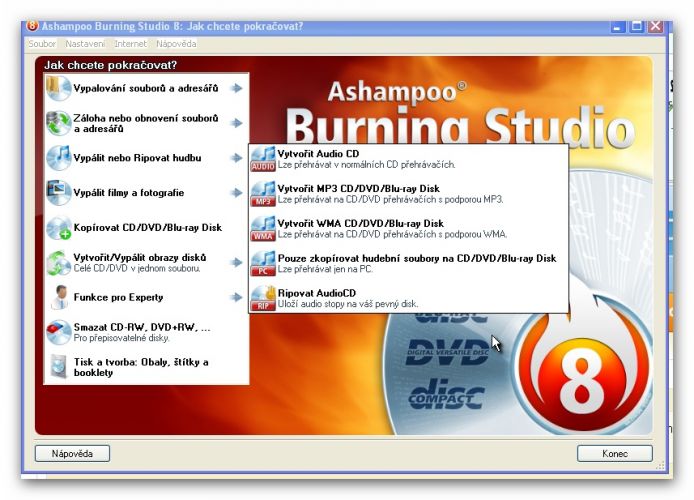Click subtitle Celé CD/DVD v jednom souboru

[137, 268]
